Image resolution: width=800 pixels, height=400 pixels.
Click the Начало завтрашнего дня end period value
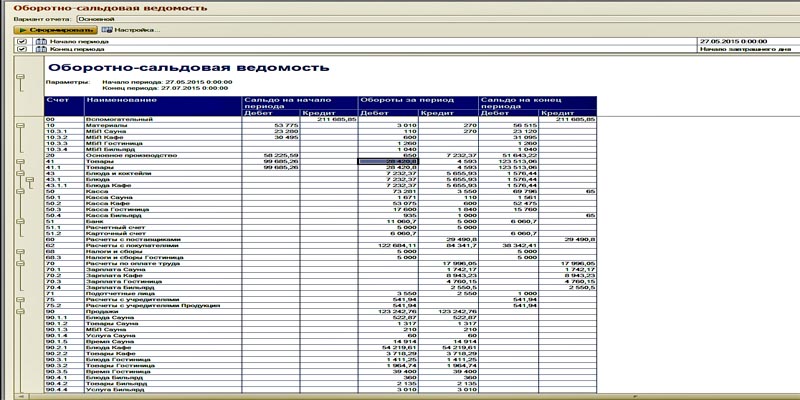(745, 49)
